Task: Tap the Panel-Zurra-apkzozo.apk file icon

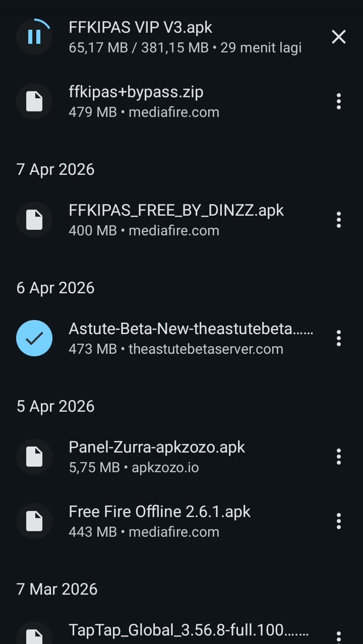Action: point(34,457)
